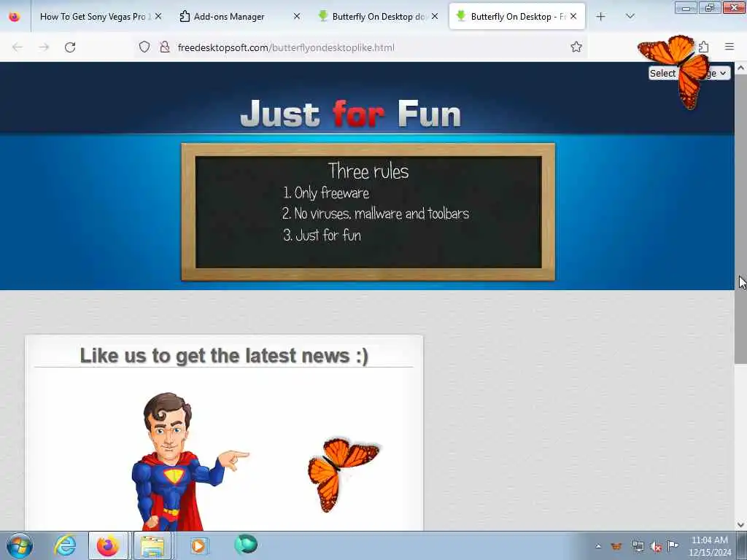Open the Firefox View pinned icon
This screenshot has height=560, width=747.
coord(15,17)
